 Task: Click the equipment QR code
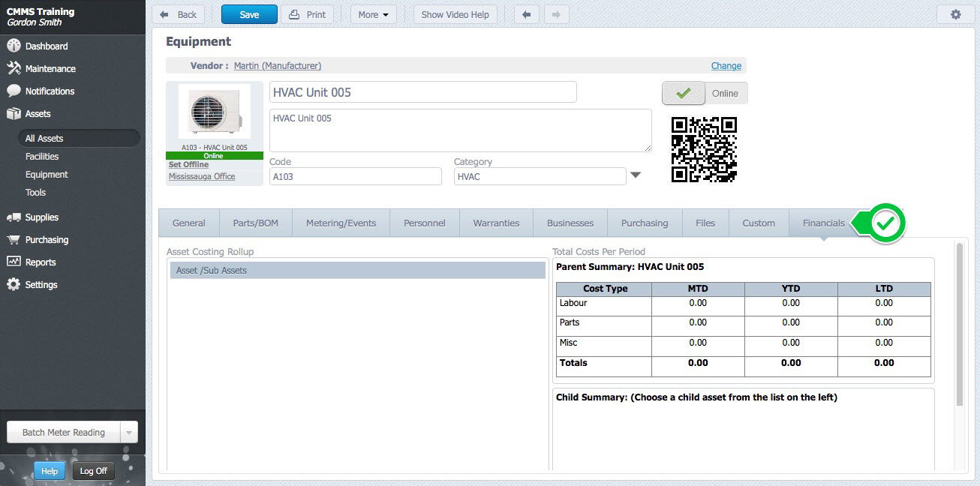pyautogui.click(x=704, y=149)
